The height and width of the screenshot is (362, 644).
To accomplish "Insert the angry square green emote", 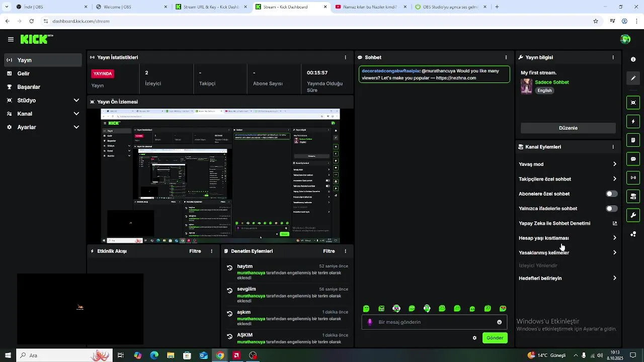I will [x=381, y=309].
